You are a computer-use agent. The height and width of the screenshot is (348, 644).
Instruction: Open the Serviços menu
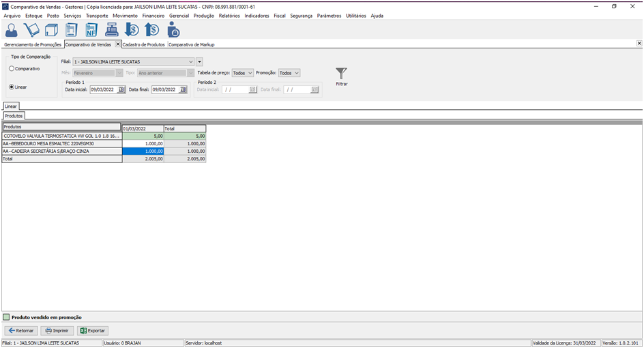(x=72, y=16)
